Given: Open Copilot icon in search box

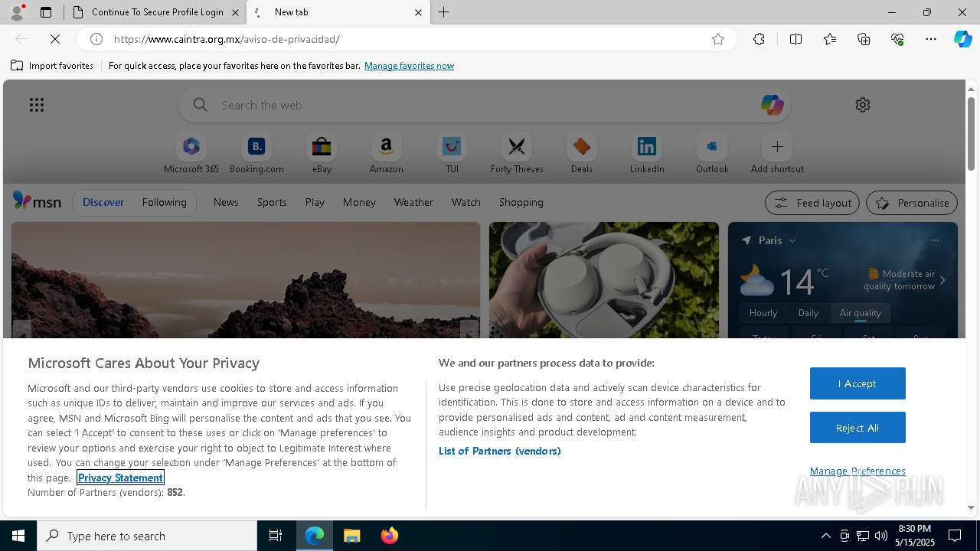Looking at the screenshot, I should [772, 105].
